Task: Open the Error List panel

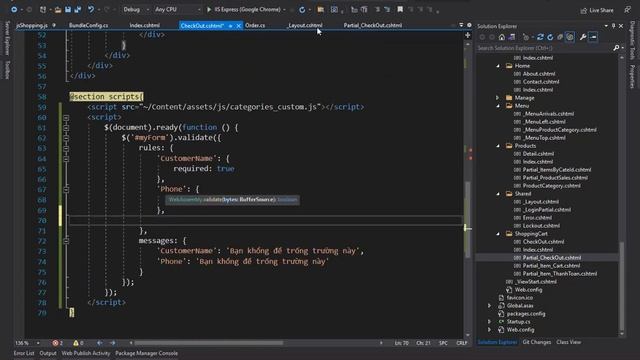Action: click(24, 353)
